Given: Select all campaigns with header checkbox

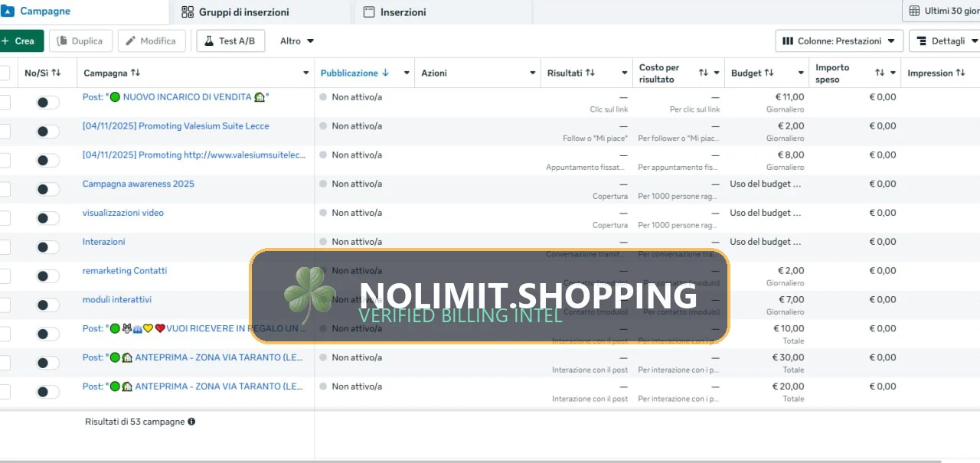Looking at the screenshot, I should [4, 73].
